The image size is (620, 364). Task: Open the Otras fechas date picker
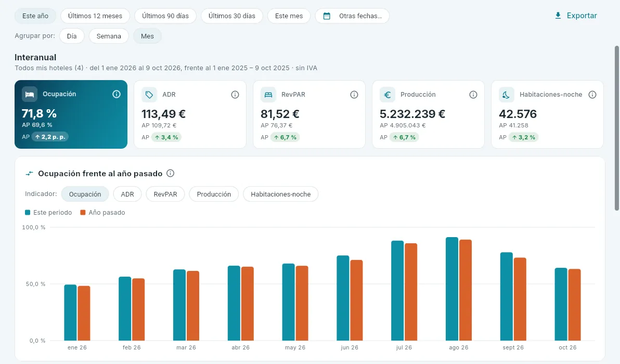352,16
